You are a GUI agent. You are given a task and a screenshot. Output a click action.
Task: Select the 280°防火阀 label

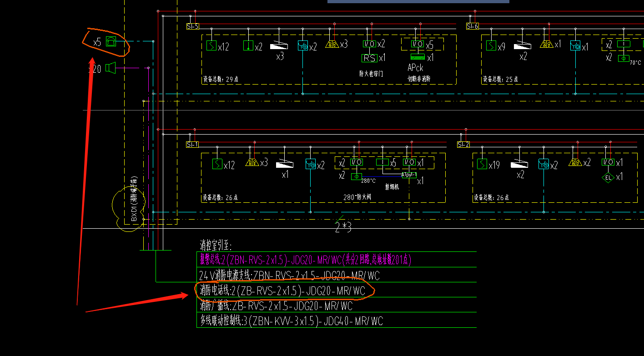coord(358,198)
